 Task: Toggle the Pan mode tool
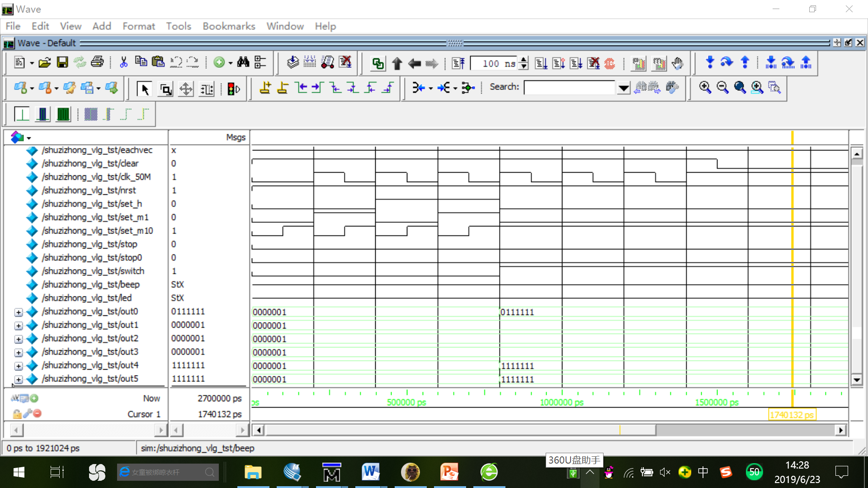[x=186, y=89]
